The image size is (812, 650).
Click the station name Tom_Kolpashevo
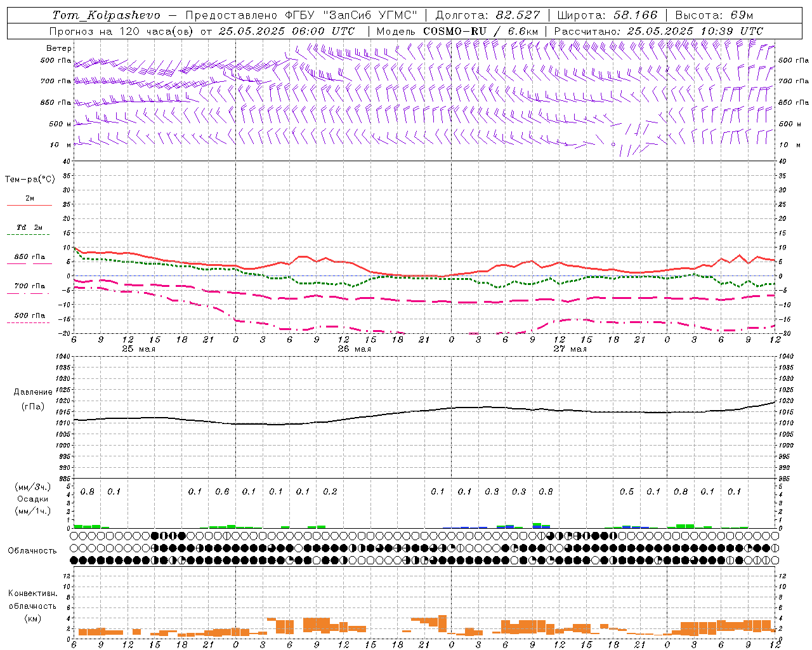(x=106, y=15)
